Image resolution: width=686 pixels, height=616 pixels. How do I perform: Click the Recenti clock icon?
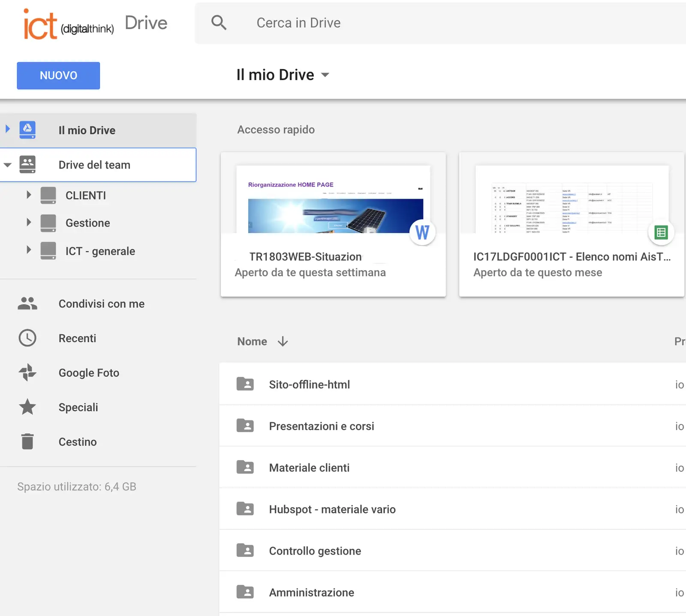coord(27,338)
